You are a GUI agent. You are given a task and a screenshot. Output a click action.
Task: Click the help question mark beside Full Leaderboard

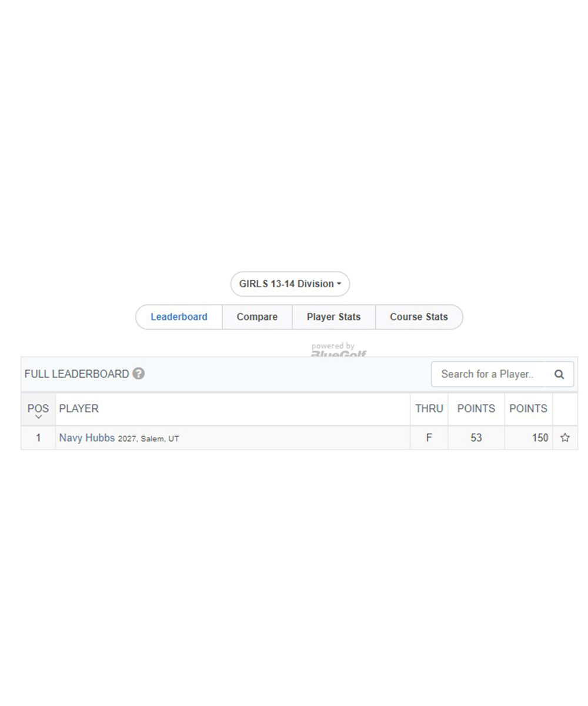click(138, 374)
